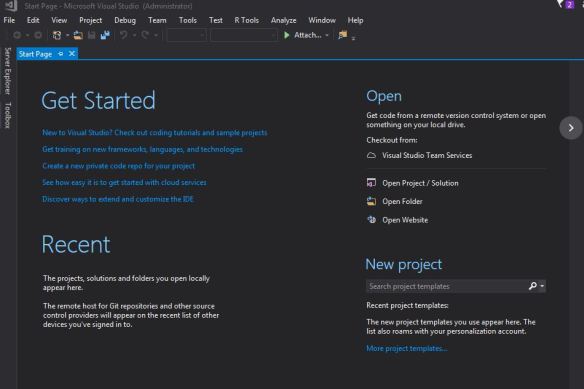Click the Visual Studio logo in title bar
This screenshot has width=584, height=389.
pos(11,6)
